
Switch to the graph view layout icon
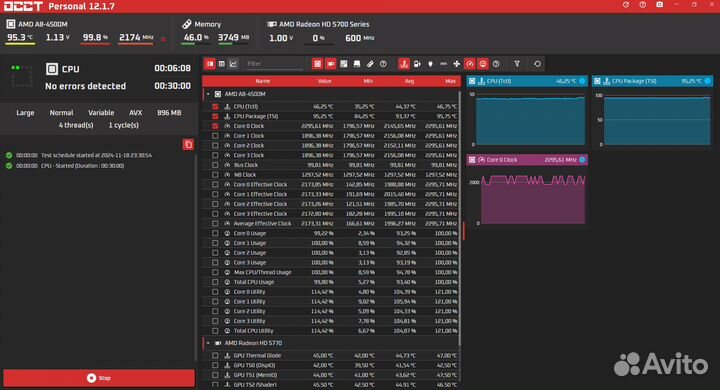(x=233, y=64)
